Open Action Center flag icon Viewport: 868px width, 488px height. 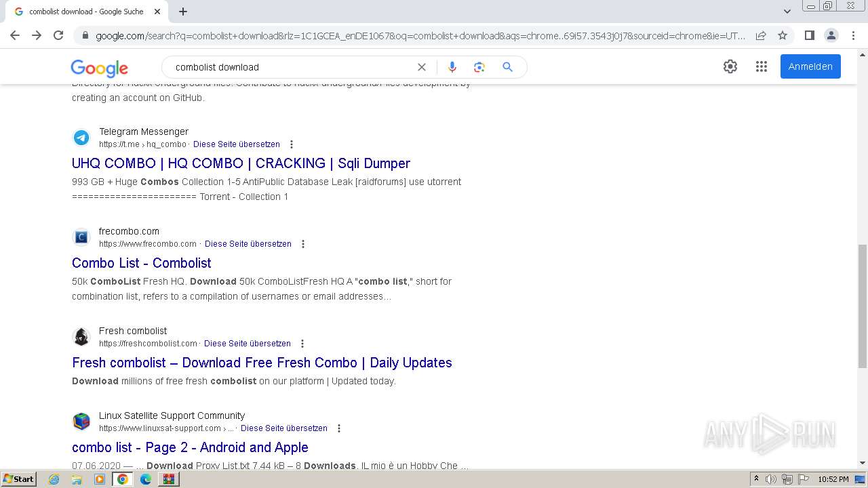coord(802,479)
